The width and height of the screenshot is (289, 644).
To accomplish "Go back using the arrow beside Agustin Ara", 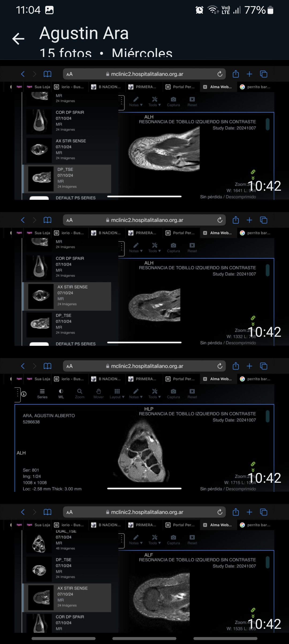I will [18, 39].
